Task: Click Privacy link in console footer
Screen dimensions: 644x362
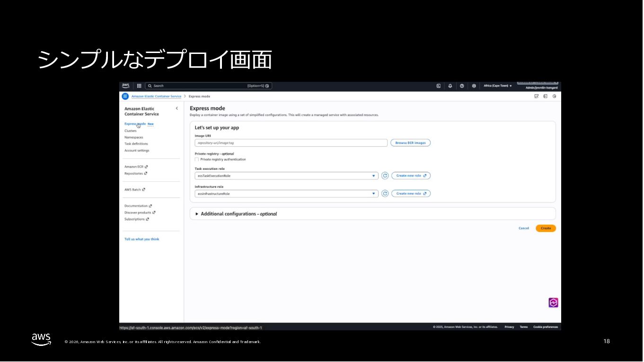Action: pos(509,327)
